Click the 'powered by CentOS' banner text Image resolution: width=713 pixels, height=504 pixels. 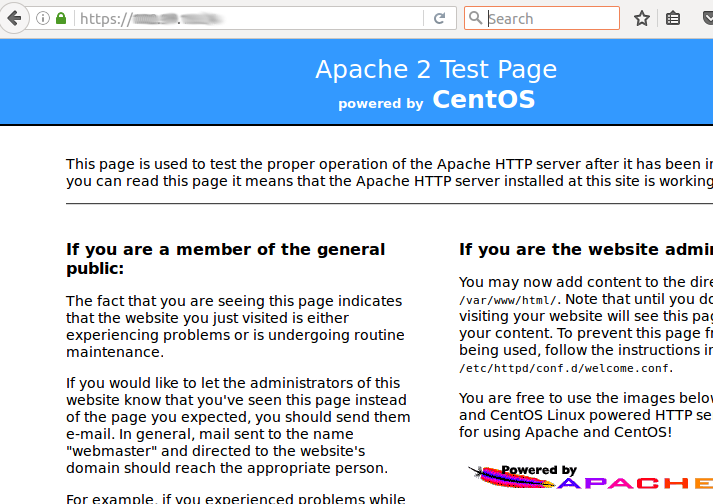tap(437, 100)
